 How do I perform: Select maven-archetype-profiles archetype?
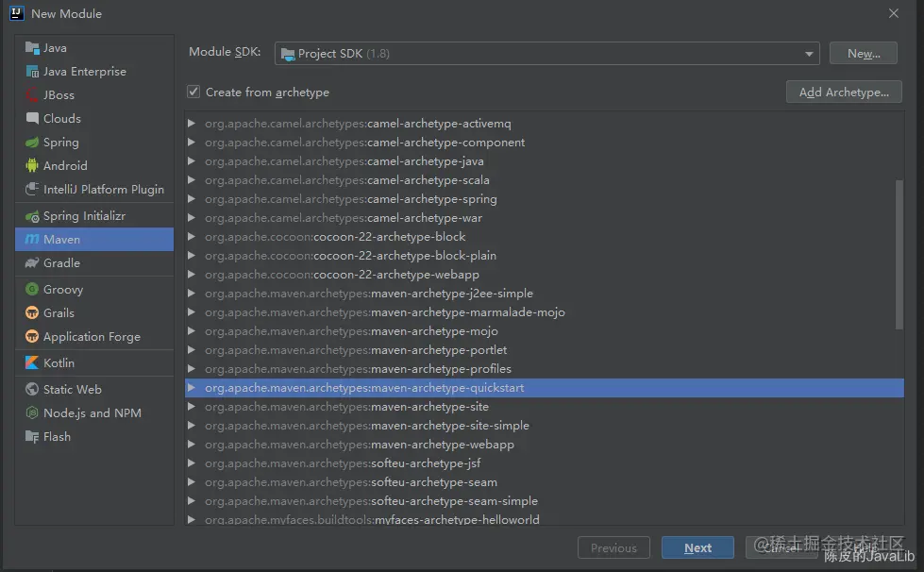point(545,369)
